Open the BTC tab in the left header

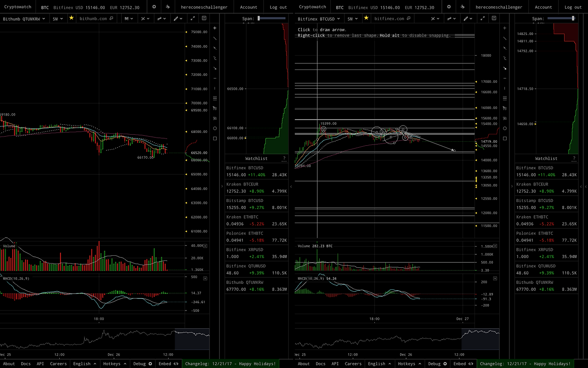click(45, 7)
